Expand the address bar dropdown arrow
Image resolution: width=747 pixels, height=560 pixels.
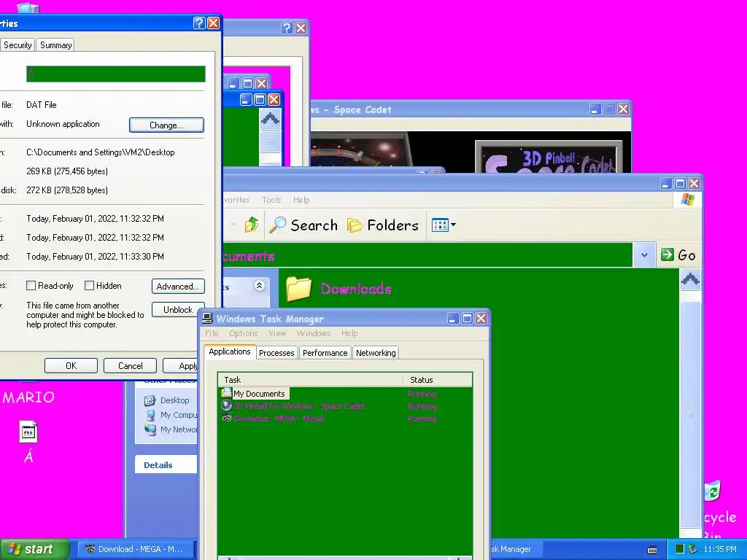pos(644,255)
